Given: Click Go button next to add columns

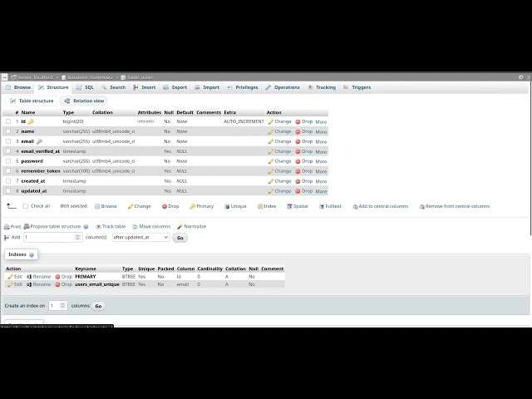Looking at the screenshot, I should 180,238.
